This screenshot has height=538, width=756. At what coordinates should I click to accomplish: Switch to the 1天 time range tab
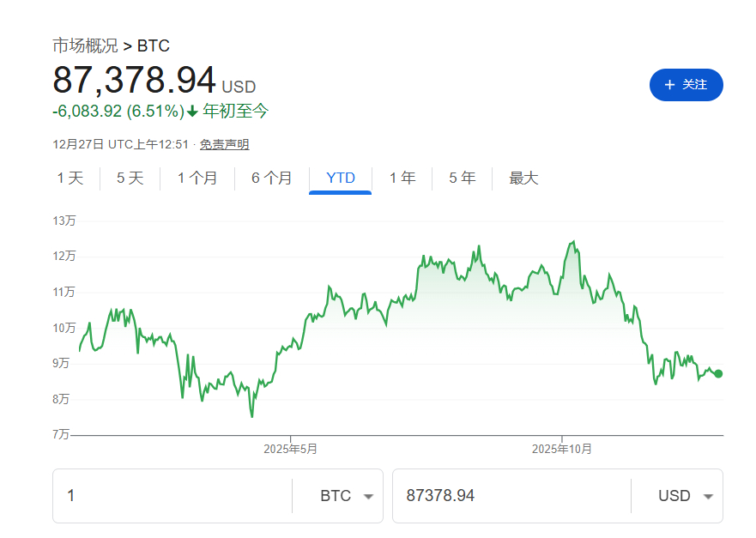(69, 178)
